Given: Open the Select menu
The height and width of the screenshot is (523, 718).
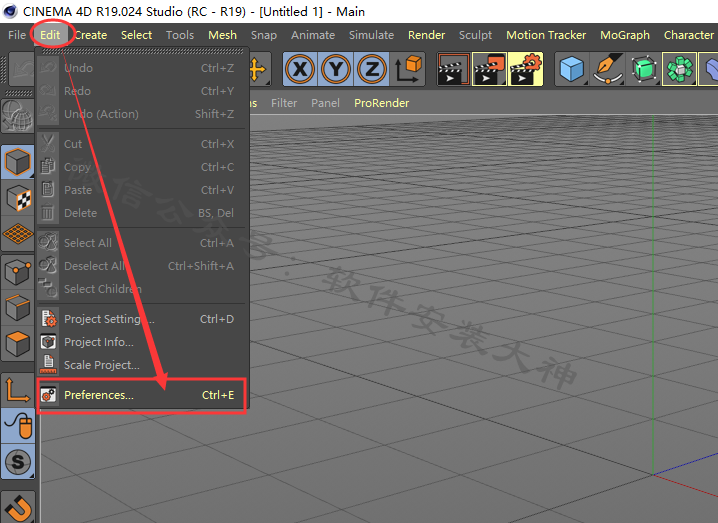Looking at the screenshot, I should tap(136, 35).
